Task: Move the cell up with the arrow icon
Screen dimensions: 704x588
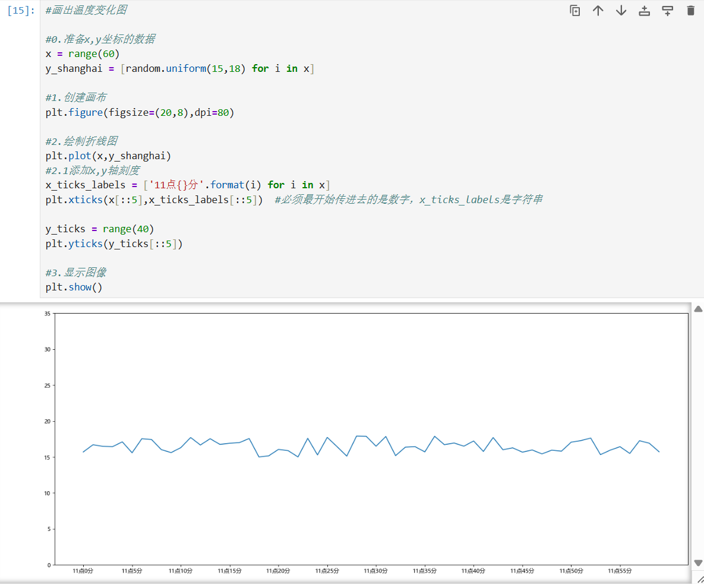Action: coord(598,11)
